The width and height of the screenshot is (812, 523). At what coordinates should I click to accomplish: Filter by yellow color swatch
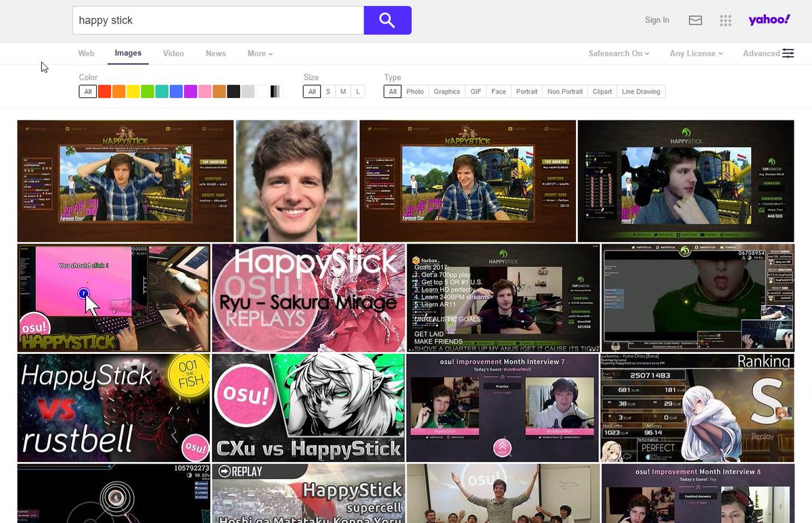[133, 91]
